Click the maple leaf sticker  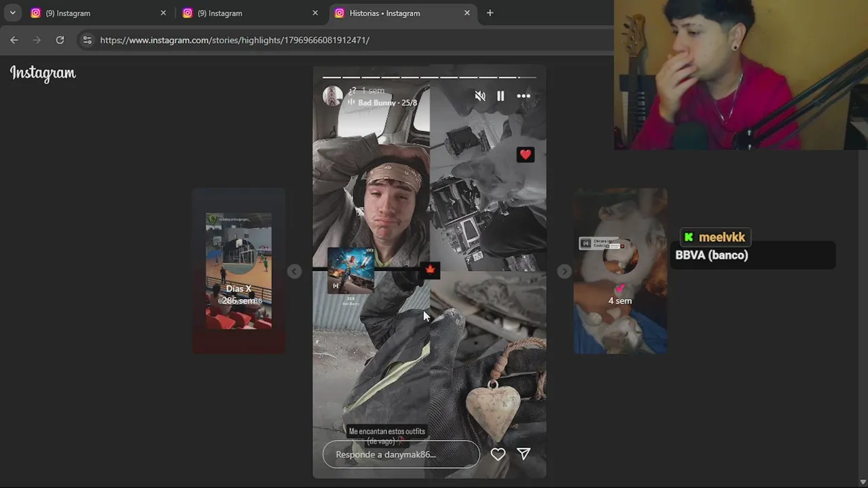[x=430, y=270]
